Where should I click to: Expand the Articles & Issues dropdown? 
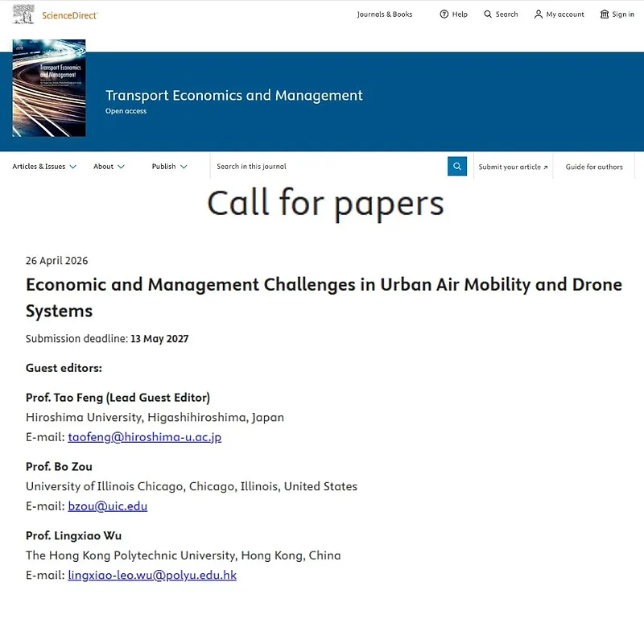(44, 167)
